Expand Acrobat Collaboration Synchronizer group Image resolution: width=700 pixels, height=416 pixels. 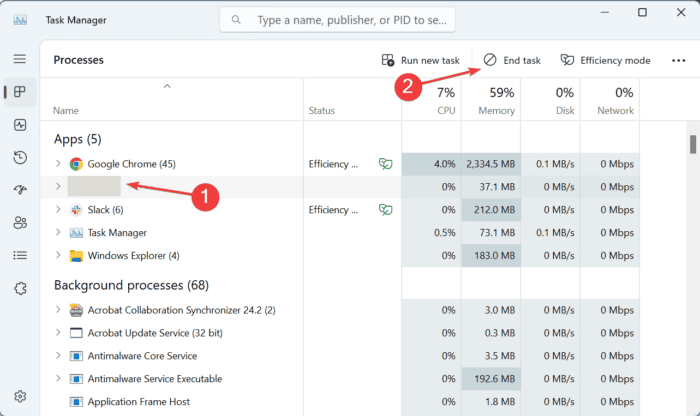tap(58, 309)
